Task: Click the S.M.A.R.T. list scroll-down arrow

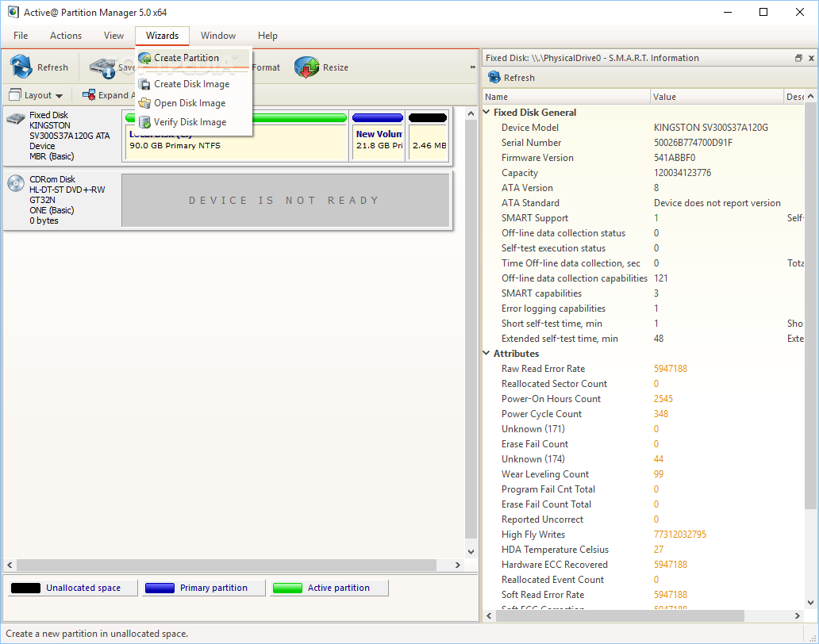Action: point(810,602)
